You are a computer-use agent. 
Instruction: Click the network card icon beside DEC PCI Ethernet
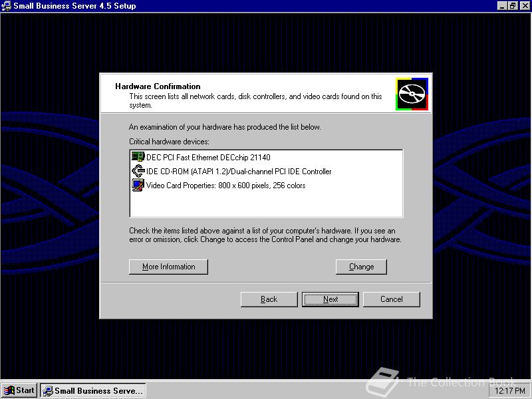coord(138,157)
